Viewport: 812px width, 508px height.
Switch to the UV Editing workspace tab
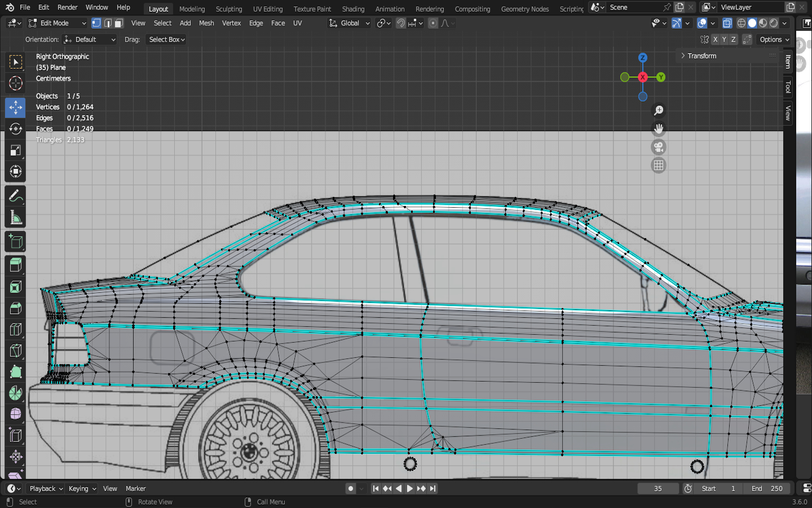pyautogui.click(x=267, y=9)
